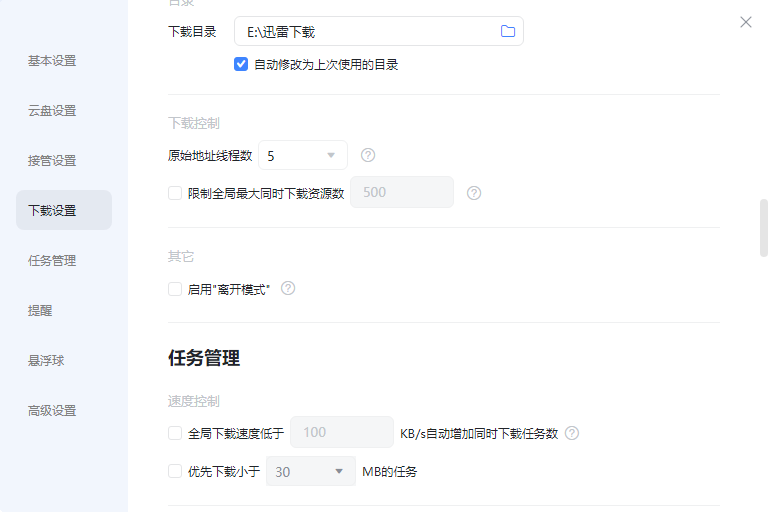The image size is (768, 512).
Task: Go to 高级设置 in sidebar
Action: pos(52,411)
